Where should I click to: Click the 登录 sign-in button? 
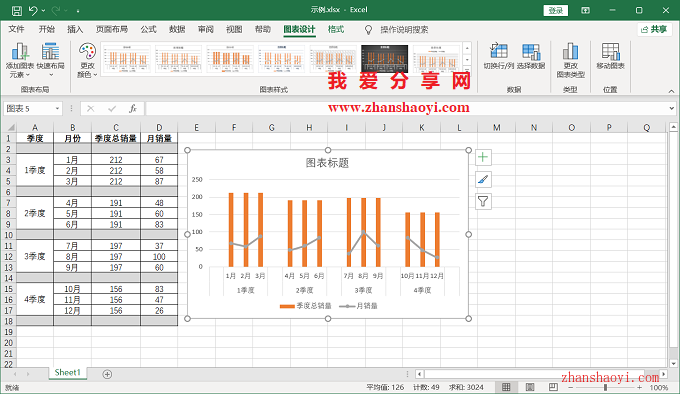coord(556,10)
